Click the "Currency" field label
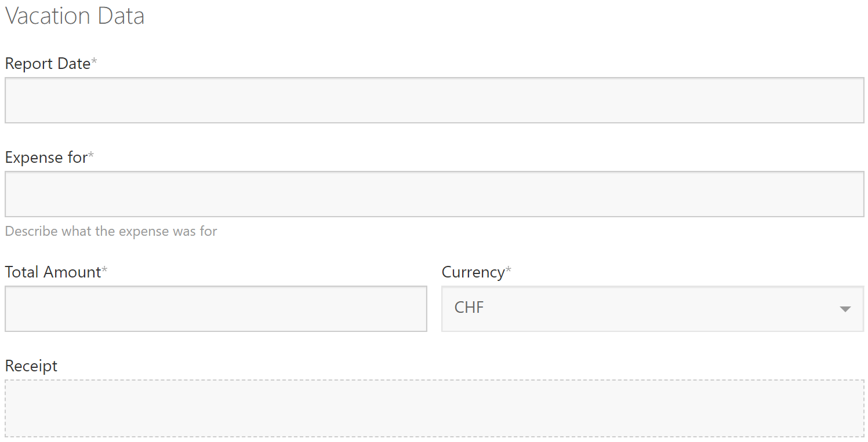This screenshot has width=868, height=442. tap(473, 272)
